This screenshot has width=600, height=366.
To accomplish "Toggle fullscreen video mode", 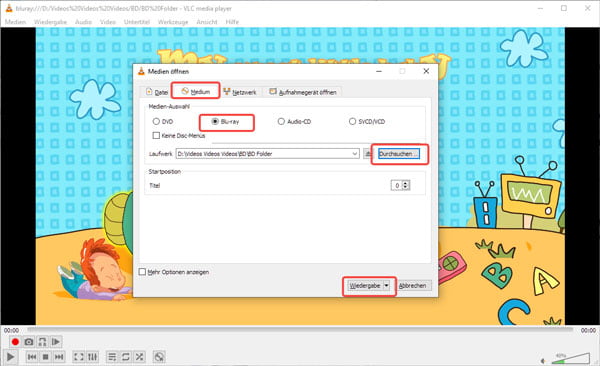I will point(78,357).
